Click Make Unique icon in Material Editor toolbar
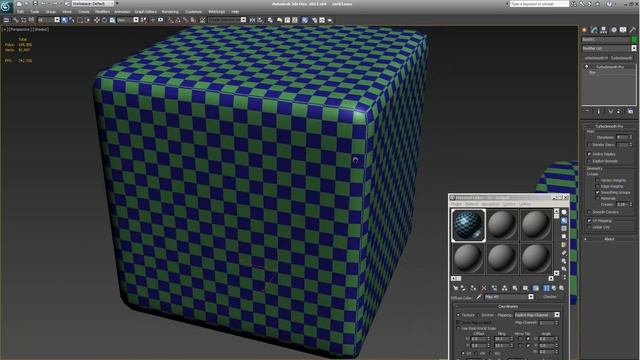This screenshot has height=360, width=640. 504,288
